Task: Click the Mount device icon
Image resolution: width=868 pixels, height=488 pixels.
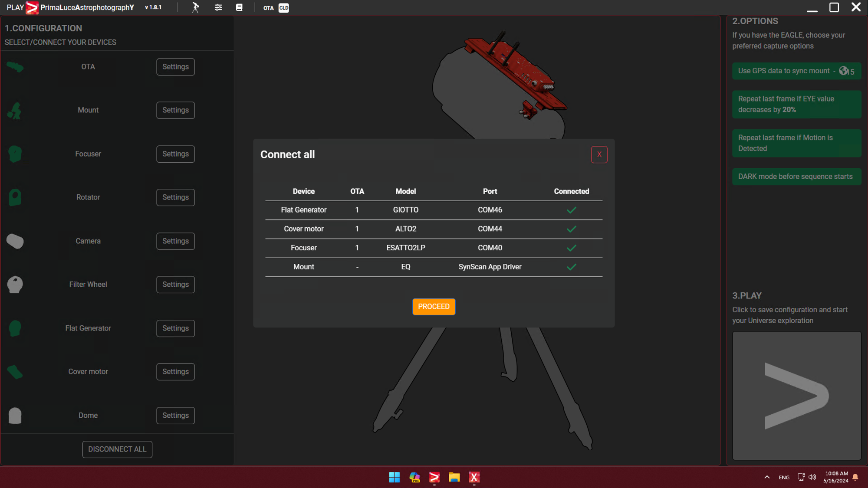Action: click(x=14, y=111)
